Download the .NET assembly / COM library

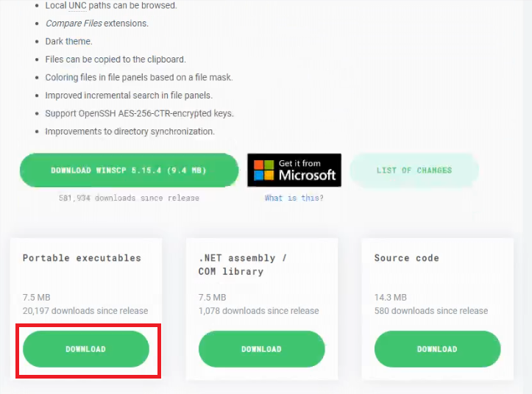coord(261,349)
